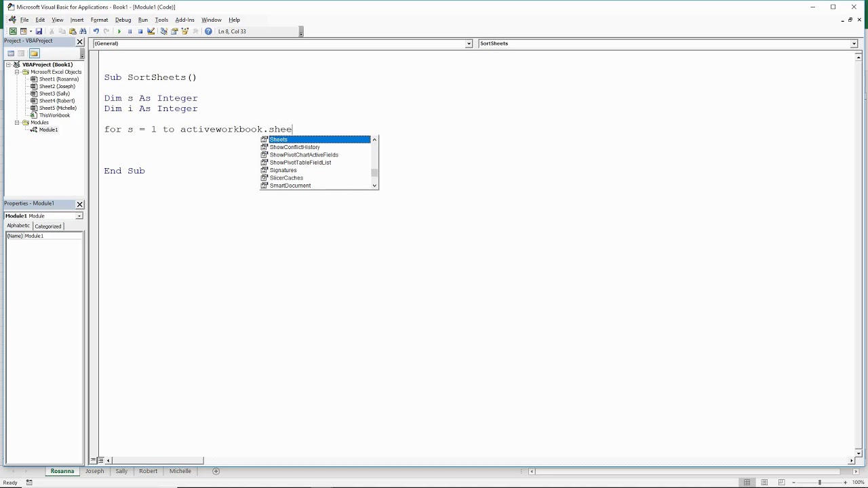Click the Find toolbar icon

coord(83,31)
